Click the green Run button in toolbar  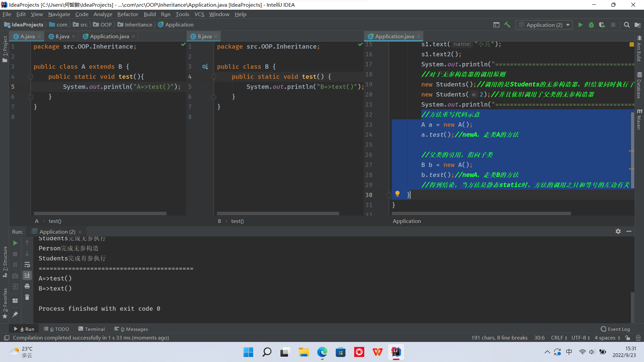(x=580, y=25)
